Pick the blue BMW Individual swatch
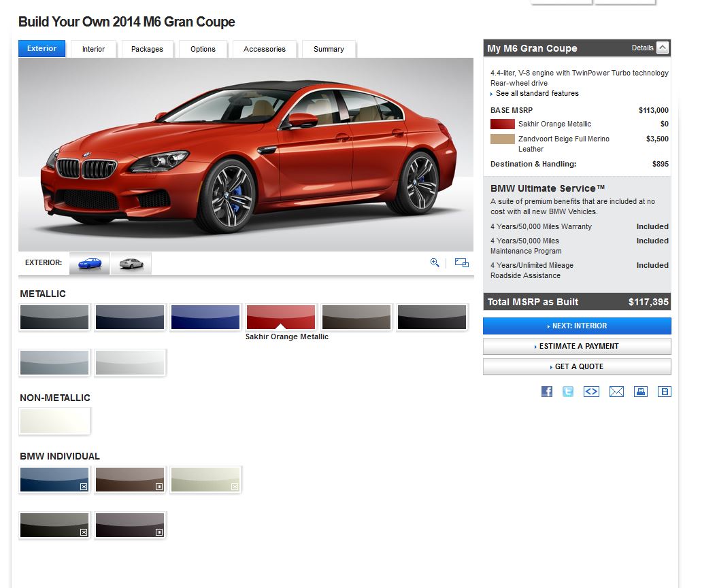The width and height of the screenshot is (717, 588). click(54, 479)
